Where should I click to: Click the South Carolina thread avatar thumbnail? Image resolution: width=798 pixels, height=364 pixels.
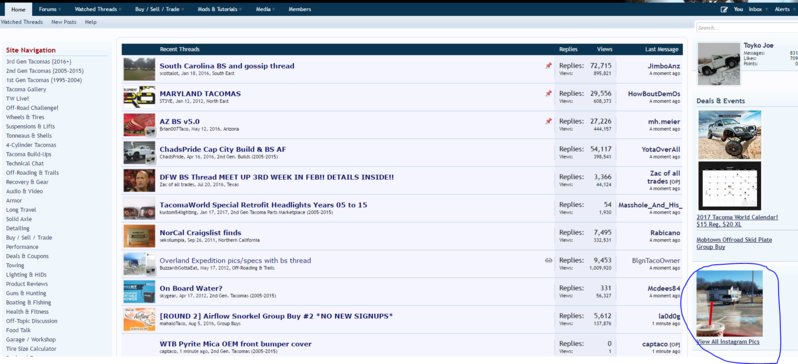point(139,69)
